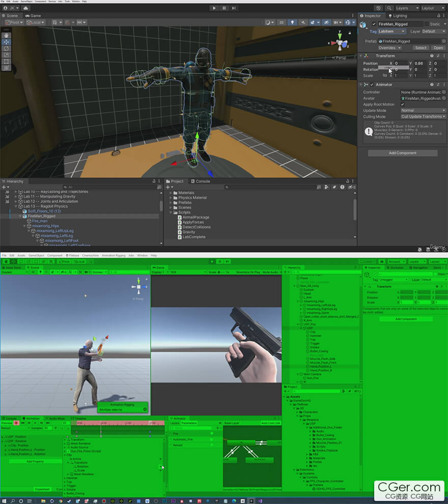448x504 pixels.
Task: Toggle the Static checkbox in Inspector
Action: (x=427, y=24)
